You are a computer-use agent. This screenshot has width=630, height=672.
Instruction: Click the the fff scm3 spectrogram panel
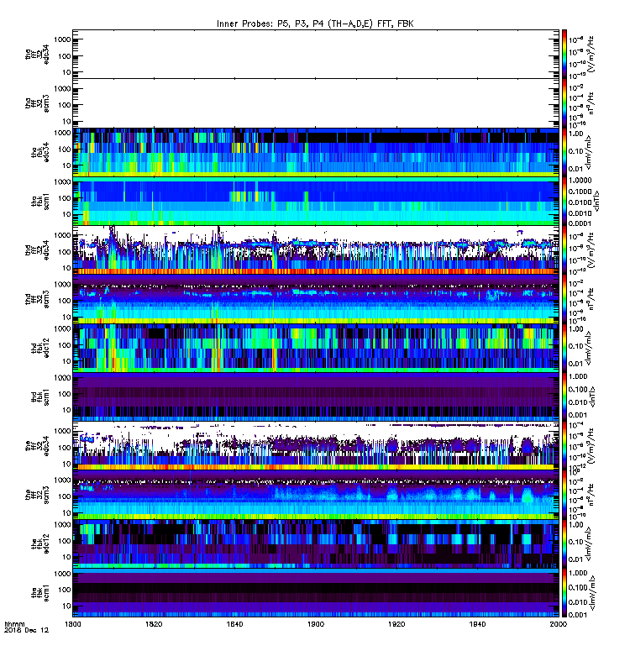click(316, 495)
